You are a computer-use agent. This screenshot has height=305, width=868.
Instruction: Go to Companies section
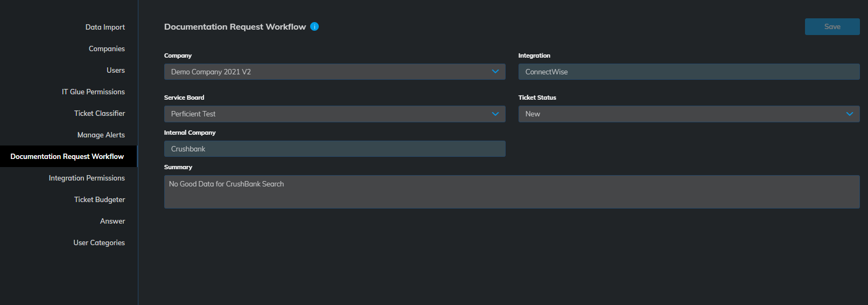click(x=107, y=48)
